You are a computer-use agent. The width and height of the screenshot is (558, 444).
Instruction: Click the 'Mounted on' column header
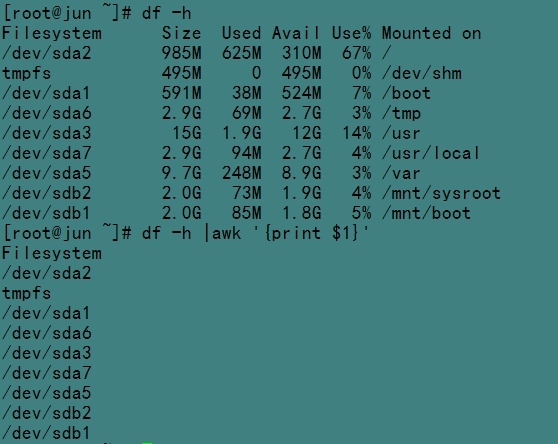click(431, 33)
